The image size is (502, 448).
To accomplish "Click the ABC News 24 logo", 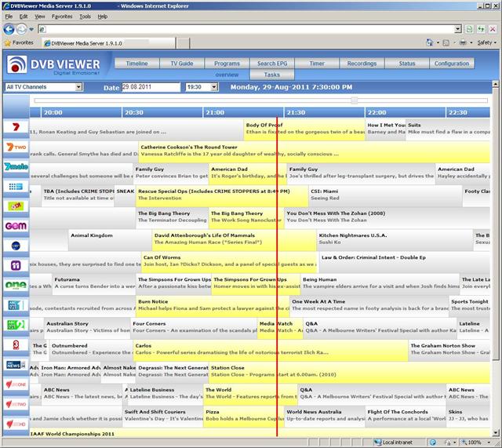I will [x=16, y=364].
